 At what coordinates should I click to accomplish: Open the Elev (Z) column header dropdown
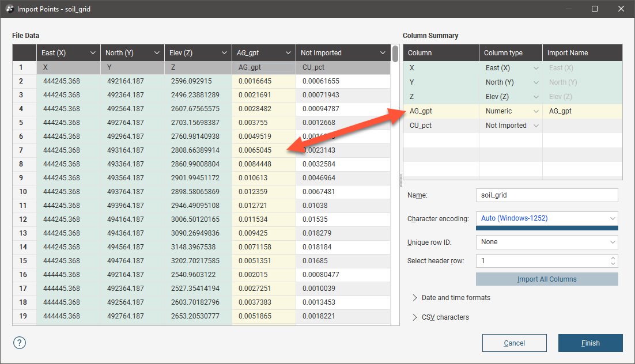224,53
